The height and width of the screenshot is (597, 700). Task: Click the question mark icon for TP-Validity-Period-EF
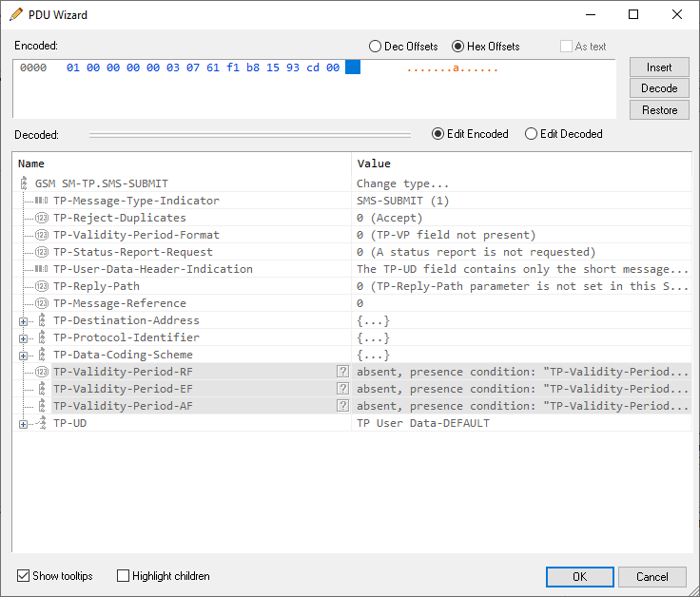(342, 389)
